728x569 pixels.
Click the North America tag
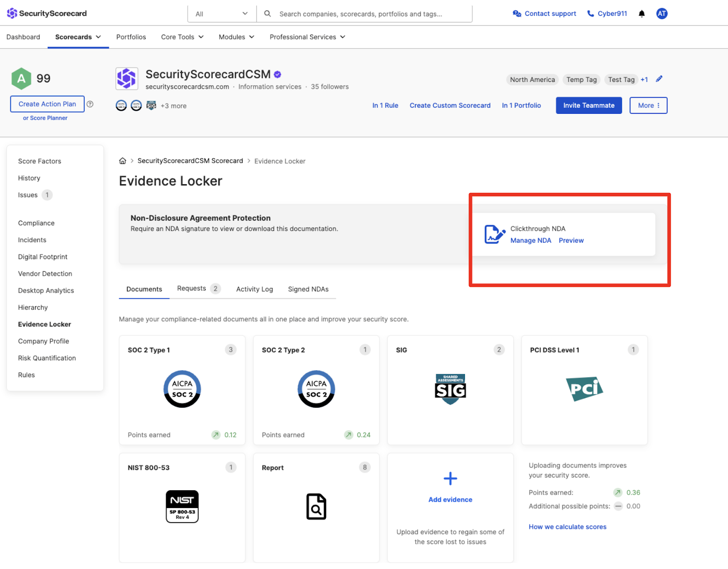point(532,80)
